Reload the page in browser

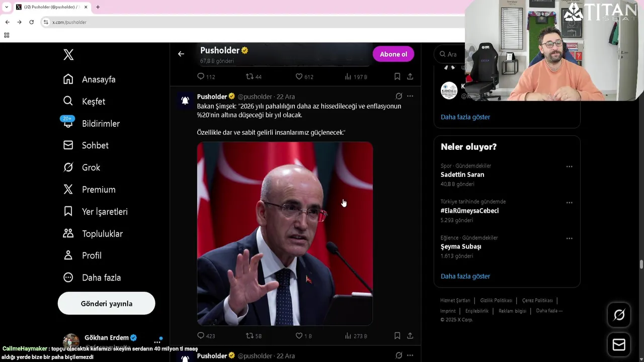point(31,22)
